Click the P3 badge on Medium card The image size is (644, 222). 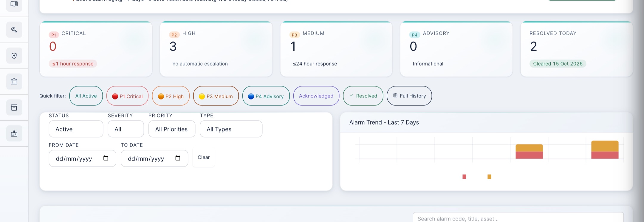294,35
